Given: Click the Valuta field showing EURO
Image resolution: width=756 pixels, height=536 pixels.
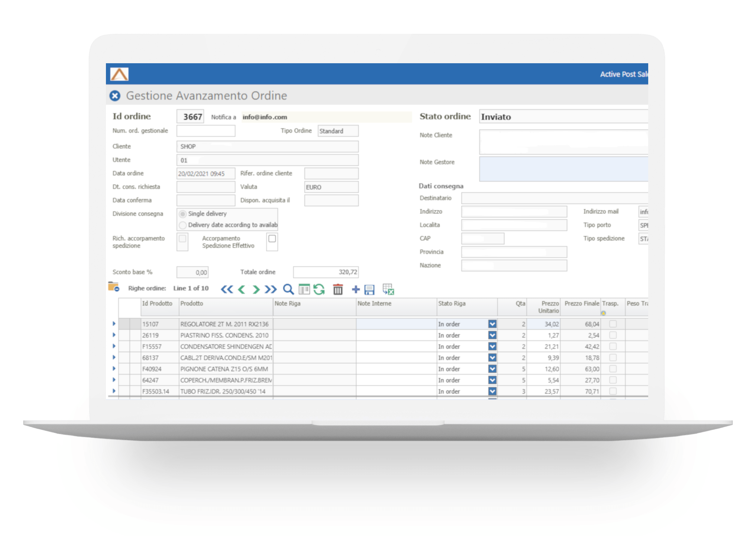Looking at the screenshot, I should [x=332, y=187].
